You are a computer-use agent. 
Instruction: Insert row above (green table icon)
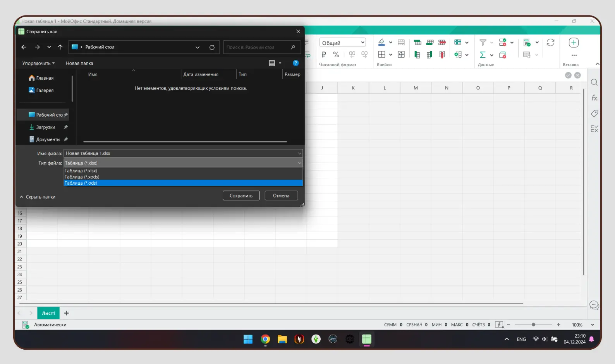tap(417, 42)
